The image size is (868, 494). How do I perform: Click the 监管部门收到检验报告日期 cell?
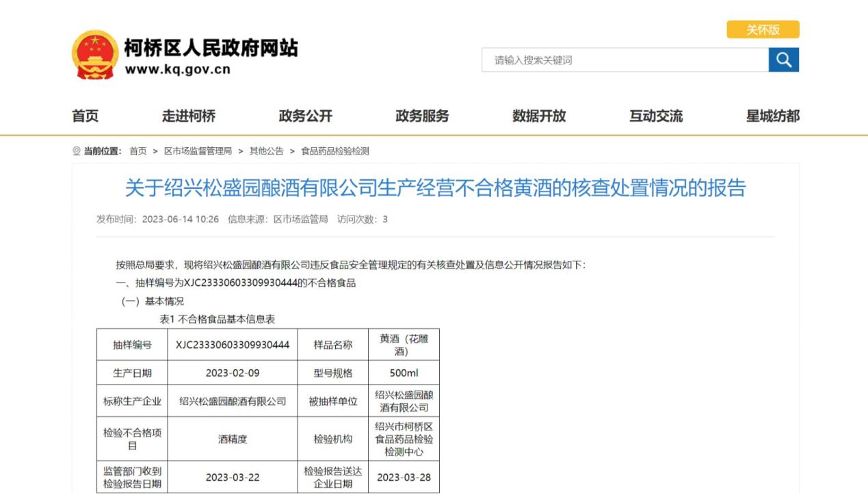(x=132, y=478)
